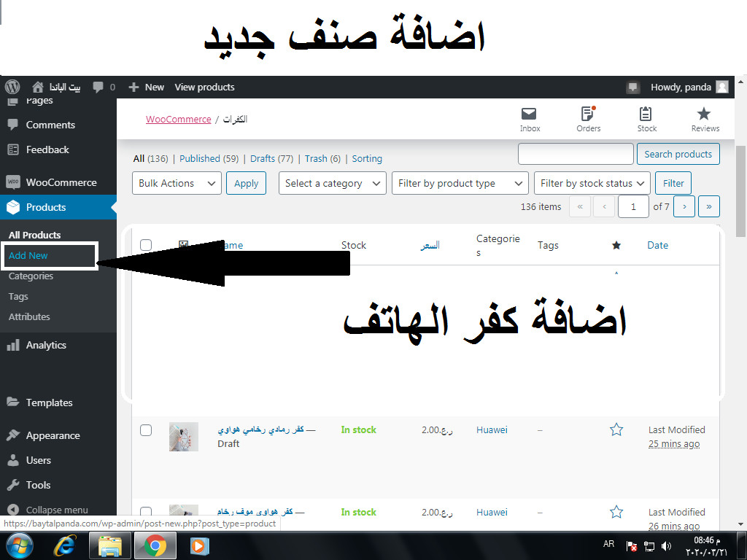Toggle the select-all products checkbox
The image size is (747, 560).
click(146, 245)
